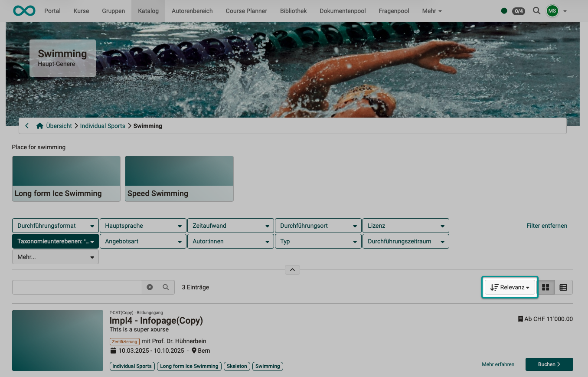The height and width of the screenshot is (377, 588).
Task: Clear the search field with the x icon
Action: point(150,287)
